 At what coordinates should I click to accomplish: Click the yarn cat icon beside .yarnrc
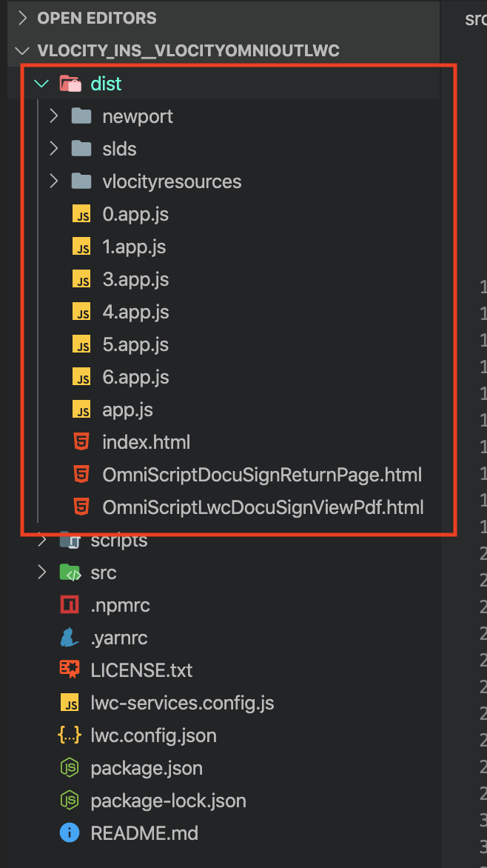click(x=70, y=638)
